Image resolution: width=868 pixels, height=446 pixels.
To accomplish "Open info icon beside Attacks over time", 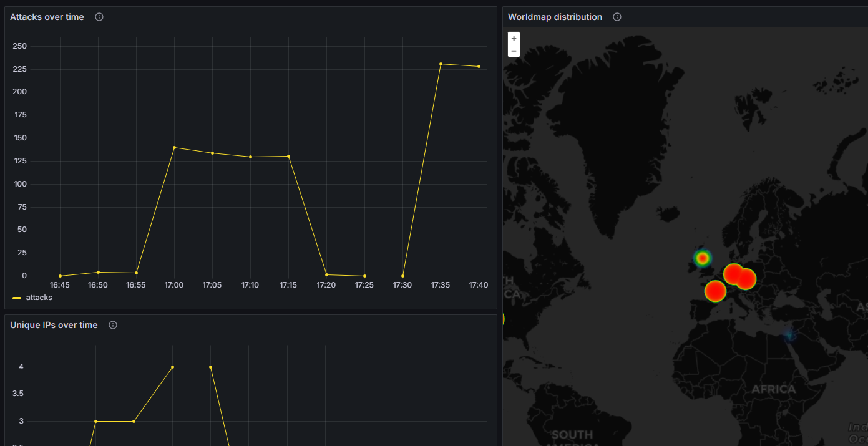I will click(x=99, y=17).
